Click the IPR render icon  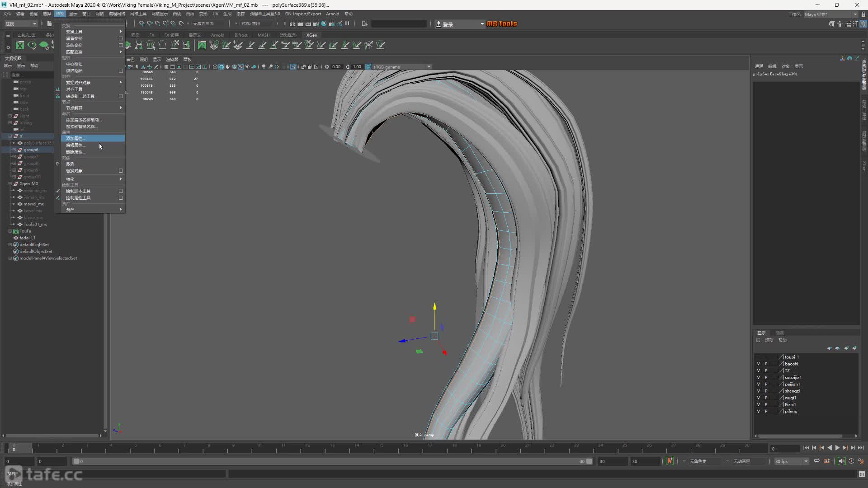[x=308, y=23]
